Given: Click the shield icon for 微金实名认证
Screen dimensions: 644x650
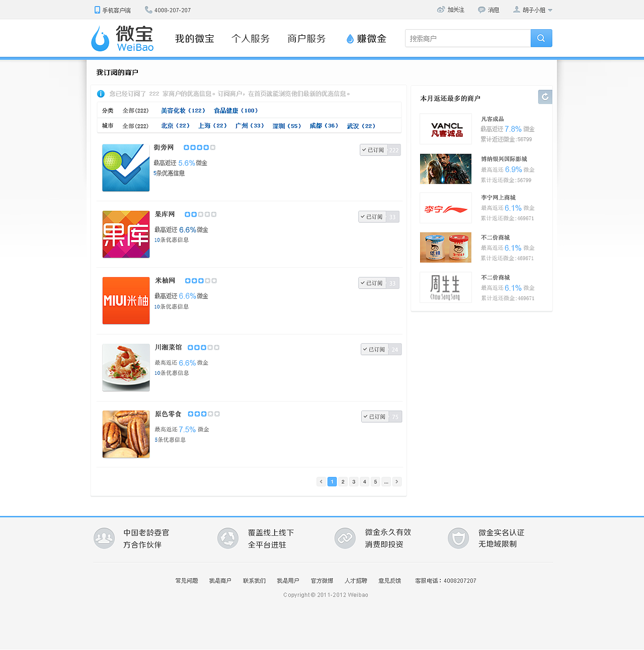Looking at the screenshot, I should [458, 538].
